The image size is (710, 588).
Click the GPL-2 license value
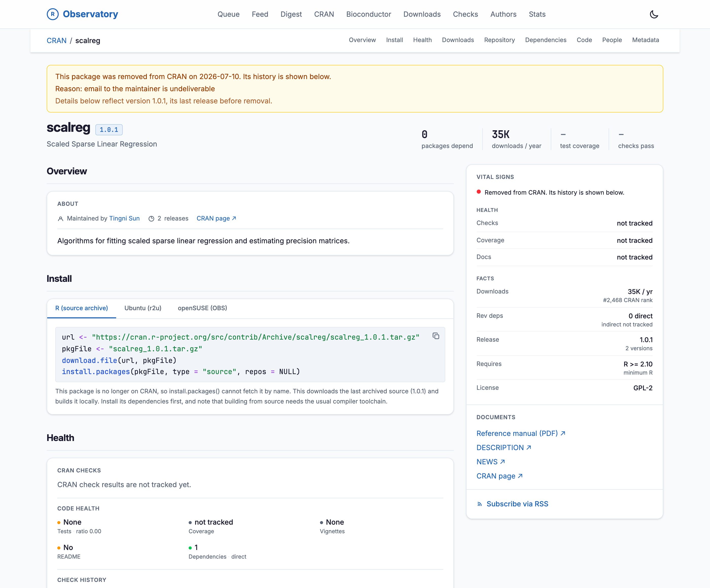pos(643,388)
